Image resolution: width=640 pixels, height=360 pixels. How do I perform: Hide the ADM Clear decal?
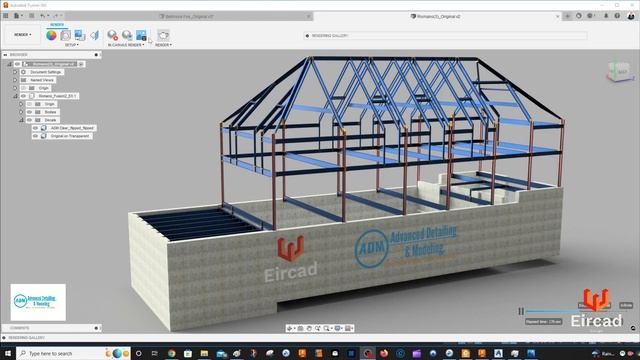pyautogui.click(x=36, y=128)
